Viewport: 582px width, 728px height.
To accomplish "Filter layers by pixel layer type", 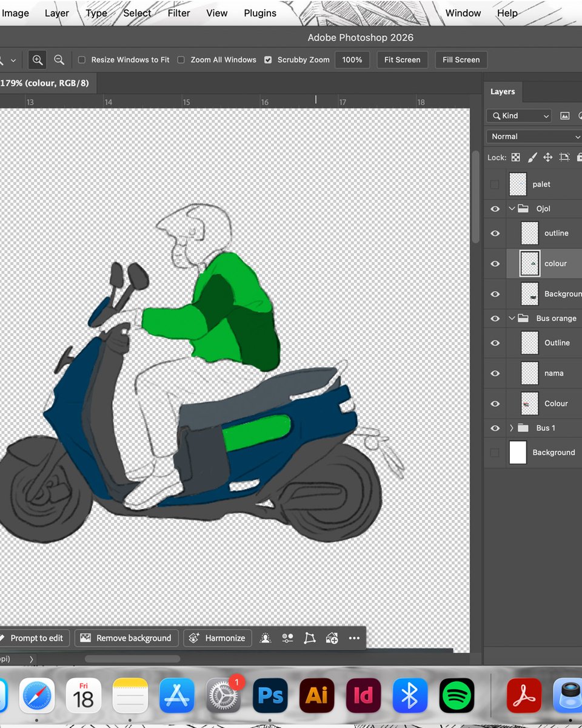I will pyautogui.click(x=564, y=115).
